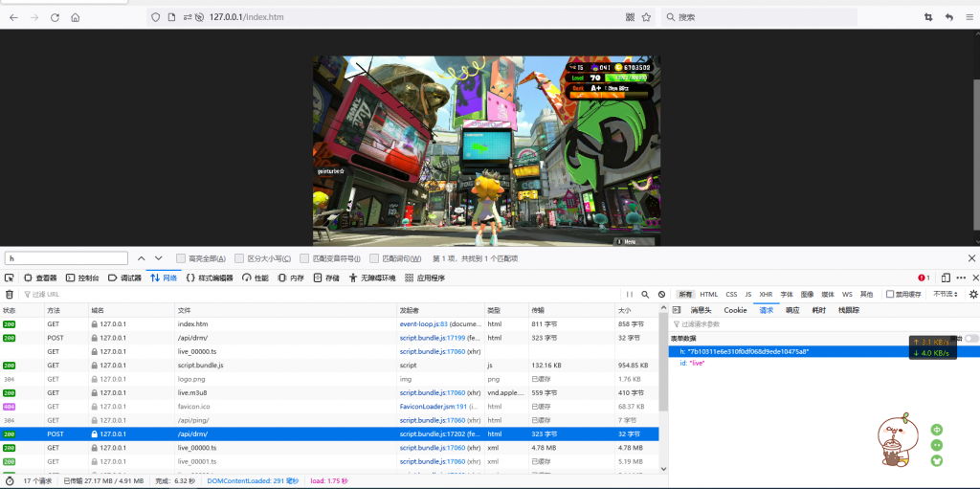This screenshot has width=980, height=489.
Task: Activate the element picker tool
Action: point(10,278)
